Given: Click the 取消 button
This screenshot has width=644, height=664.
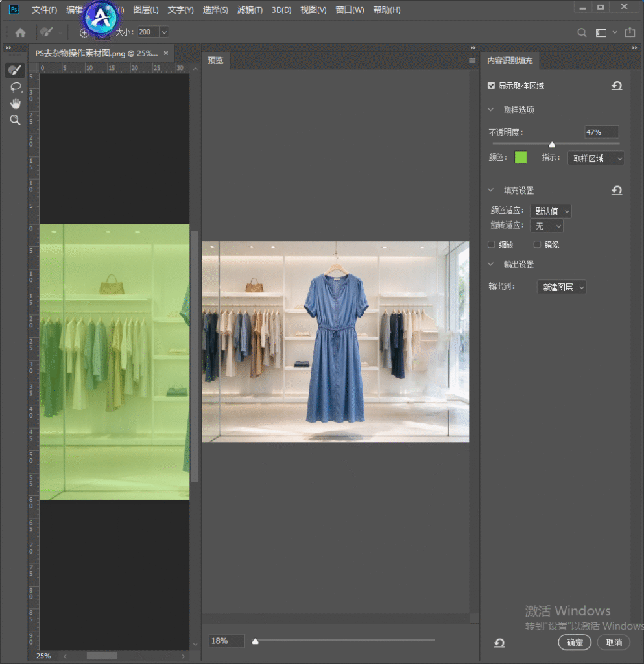Looking at the screenshot, I should coord(614,643).
